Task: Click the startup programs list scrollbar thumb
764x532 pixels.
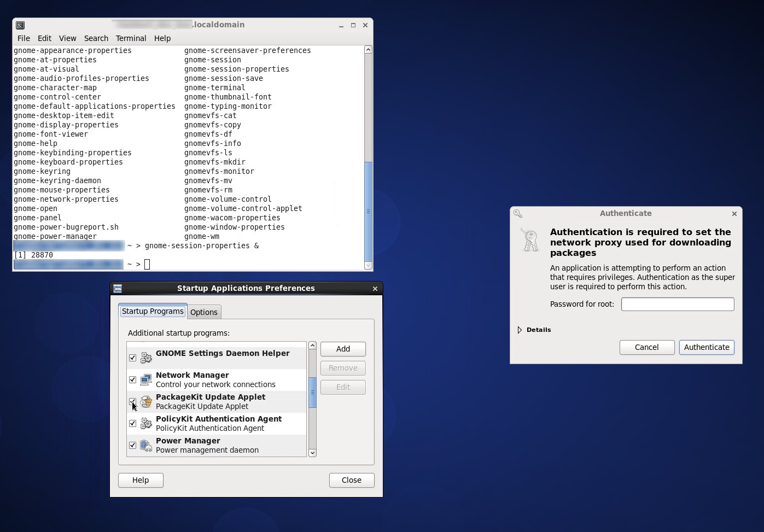Action: [x=312, y=392]
